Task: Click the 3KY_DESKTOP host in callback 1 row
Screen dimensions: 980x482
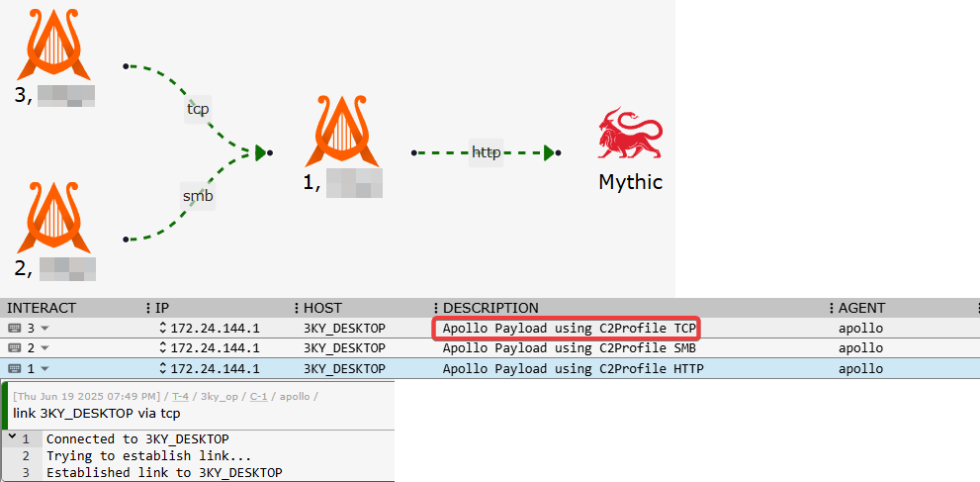Action: pos(344,369)
